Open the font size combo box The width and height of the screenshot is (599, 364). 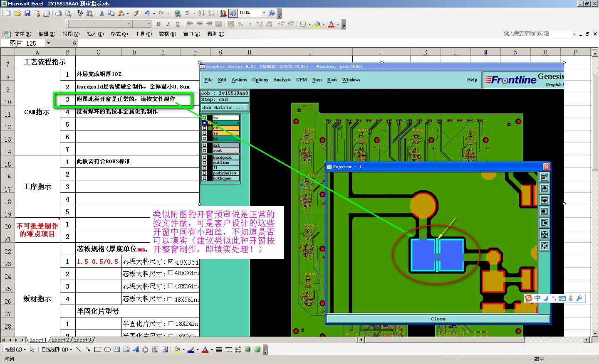pos(142,24)
